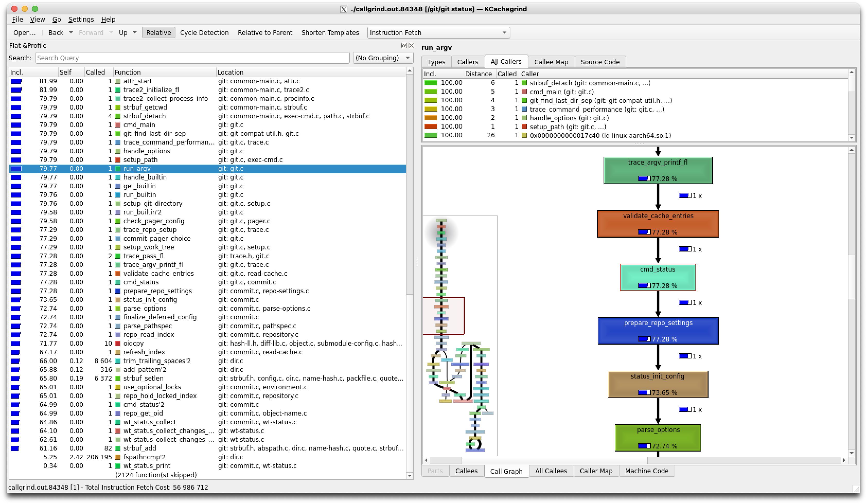Click the function list vertical scrollbar
This screenshot has height=504, width=867.
(x=409, y=273)
